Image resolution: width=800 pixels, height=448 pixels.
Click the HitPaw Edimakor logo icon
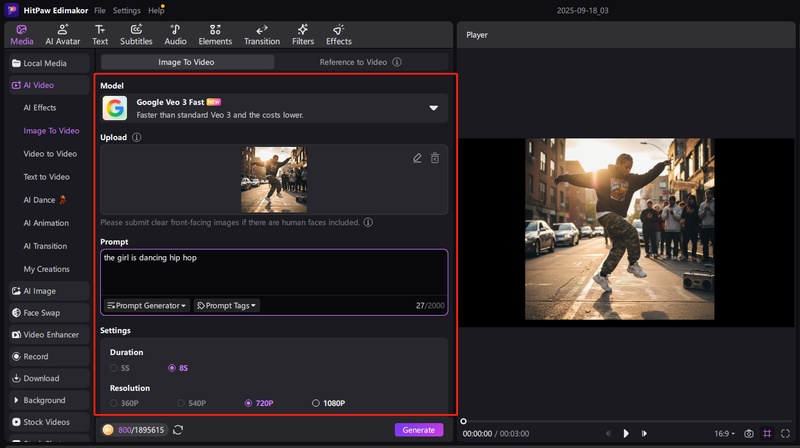(11, 10)
